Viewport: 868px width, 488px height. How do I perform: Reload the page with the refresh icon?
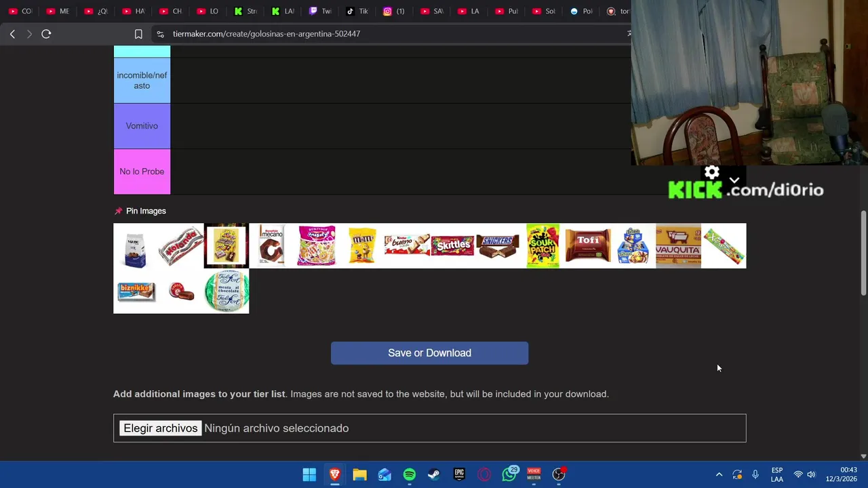coord(46,34)
